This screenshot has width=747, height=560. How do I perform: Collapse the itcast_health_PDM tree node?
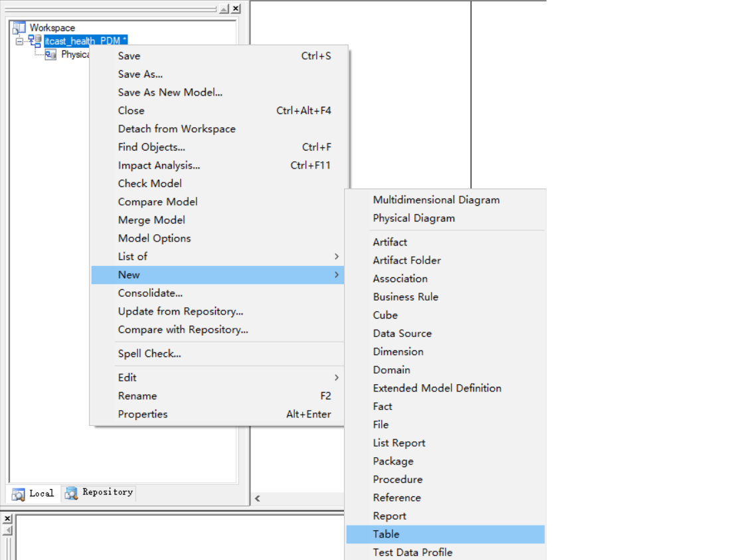[x=19, y=41]
